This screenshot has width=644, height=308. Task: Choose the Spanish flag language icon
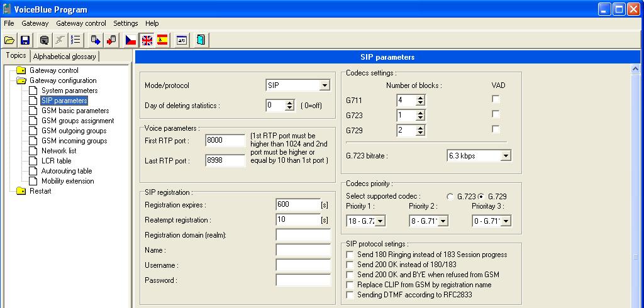coord(162,40)
